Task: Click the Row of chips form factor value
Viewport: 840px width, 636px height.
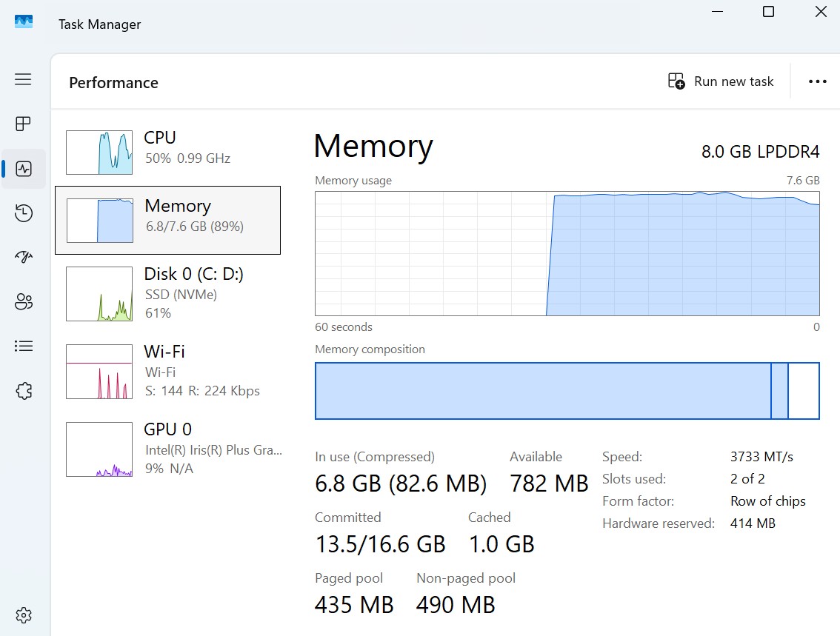Action: click(767, 501)
